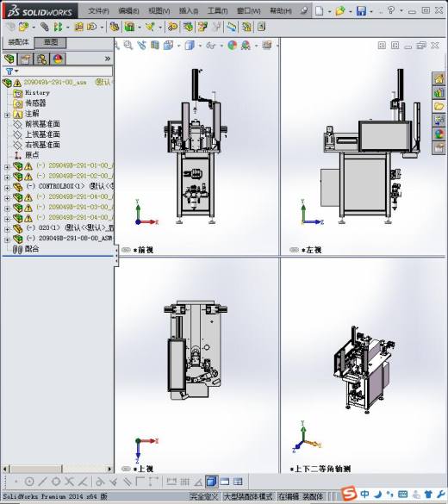Click the Zoom to Area icon
Image resolution: width=448 pixels, height=504 pixels.
(128, 46)
